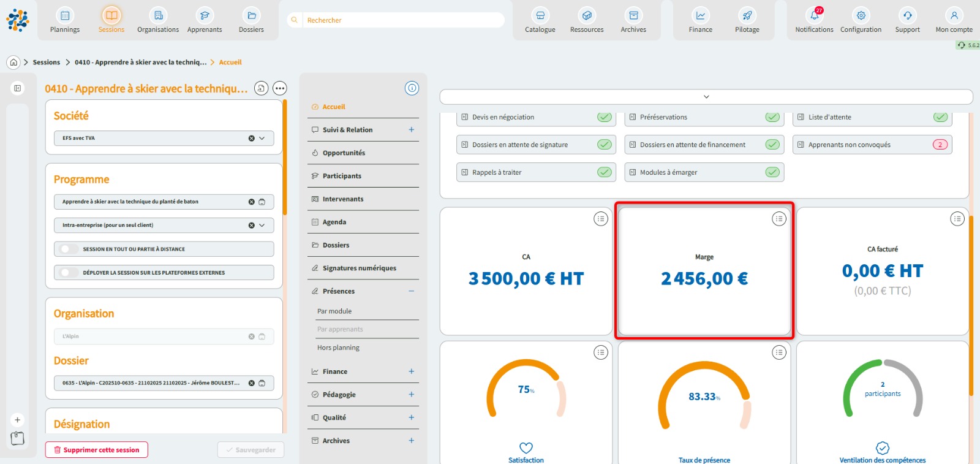Open the Catalogue icon in top bar

coord(540,16)
